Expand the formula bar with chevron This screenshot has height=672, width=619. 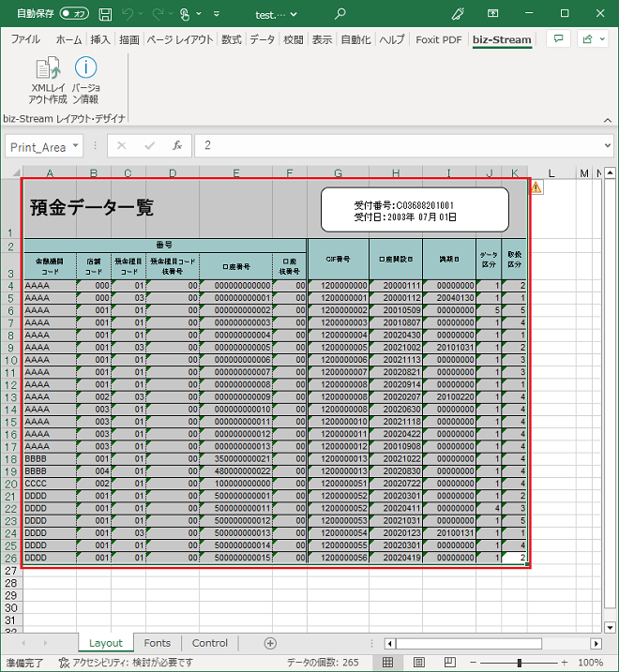click(608, 145)
